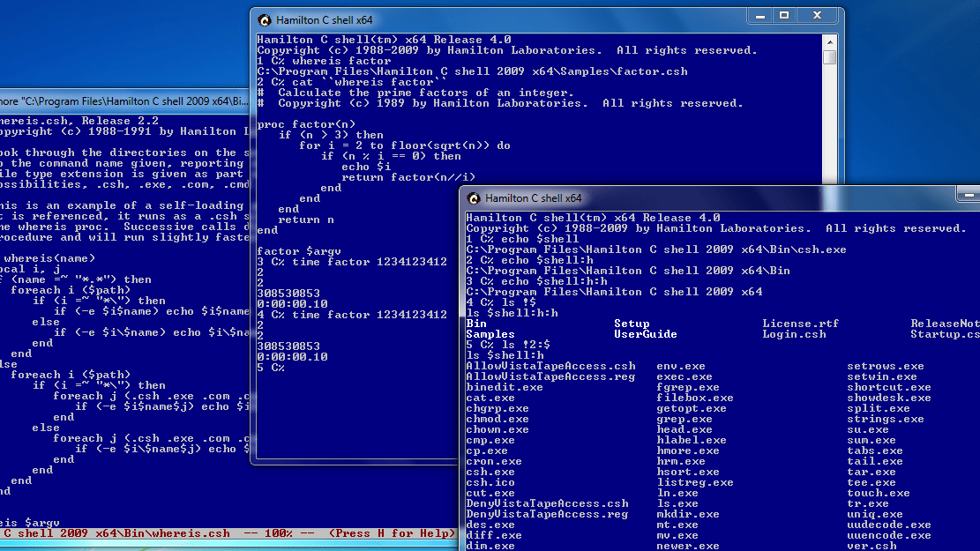980x551 pixels.
Task: Click 'whereis.csh, Release 2.2' line in more window
Action: pos(79,121)
